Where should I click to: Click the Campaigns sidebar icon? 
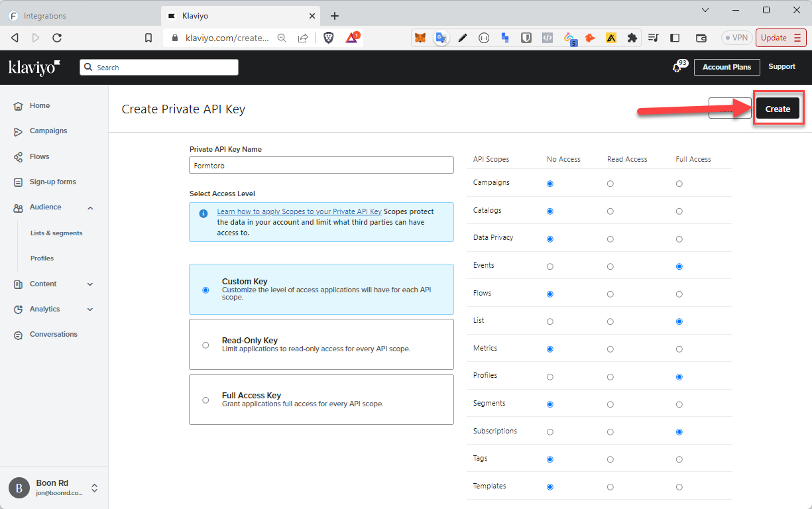(18, 131)
